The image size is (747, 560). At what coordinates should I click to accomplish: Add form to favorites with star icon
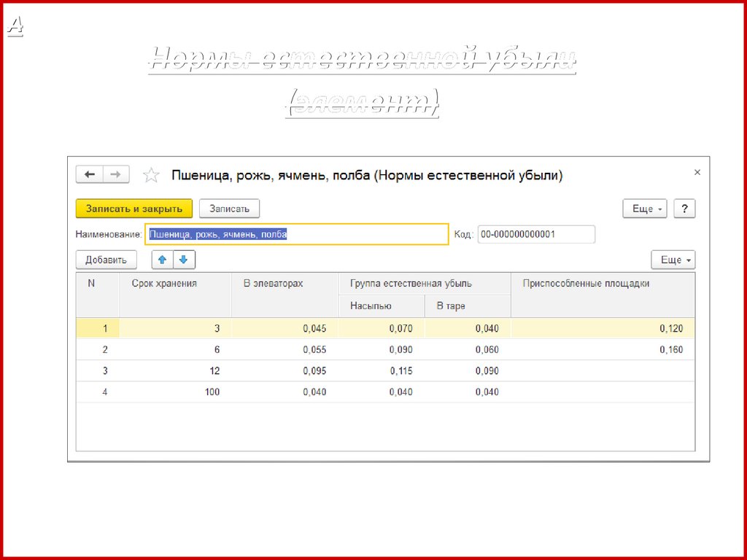point(151,175)
